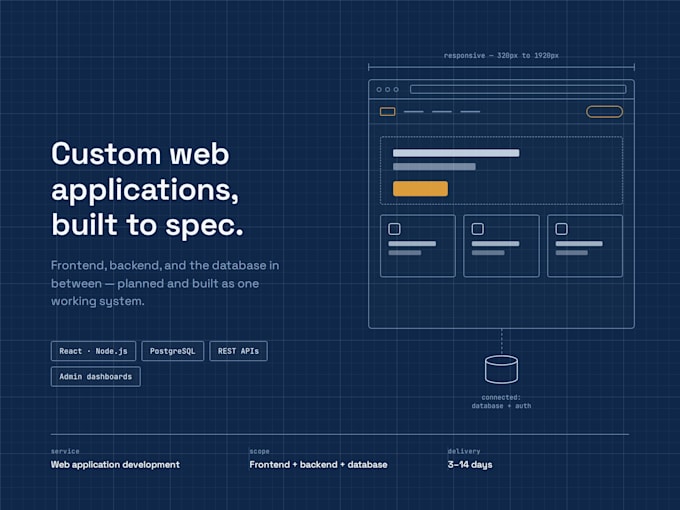Click the '3–14 days' delivery text
The height and width of the screenshot is (510, 680).
pos(470,464)
